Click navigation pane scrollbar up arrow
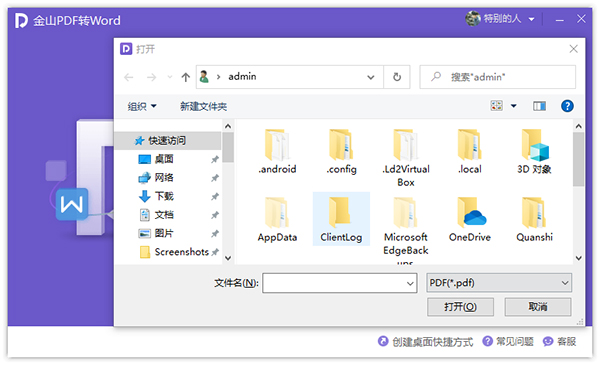The height and width of the screenshot is (365, 600). (228, 126)
